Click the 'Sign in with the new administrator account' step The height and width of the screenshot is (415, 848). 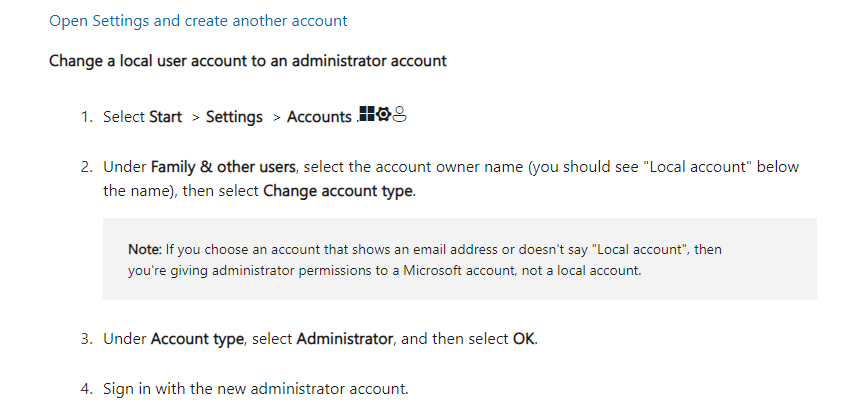(x=255, y=388)
